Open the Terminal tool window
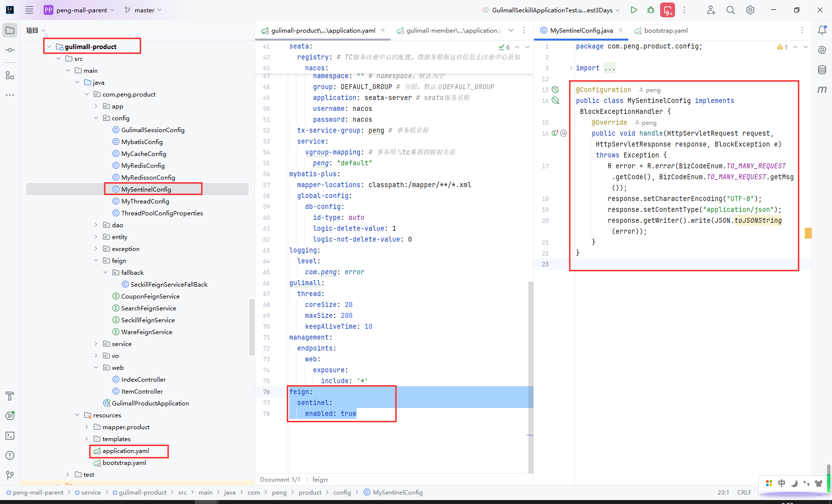Image resolution: width=832 pixels, height=504 pixels. coord(10,436)
